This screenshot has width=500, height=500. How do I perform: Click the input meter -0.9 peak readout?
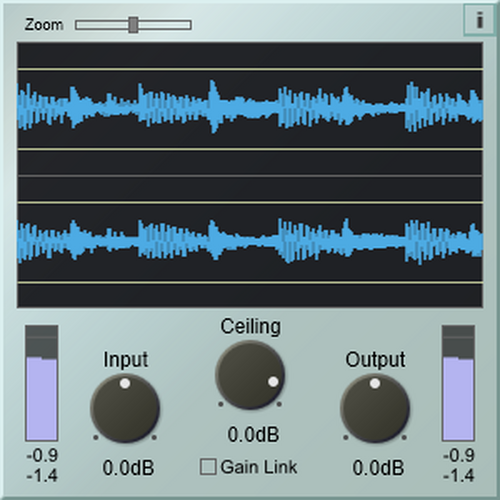pyautogui.click(x=42, y=455)
